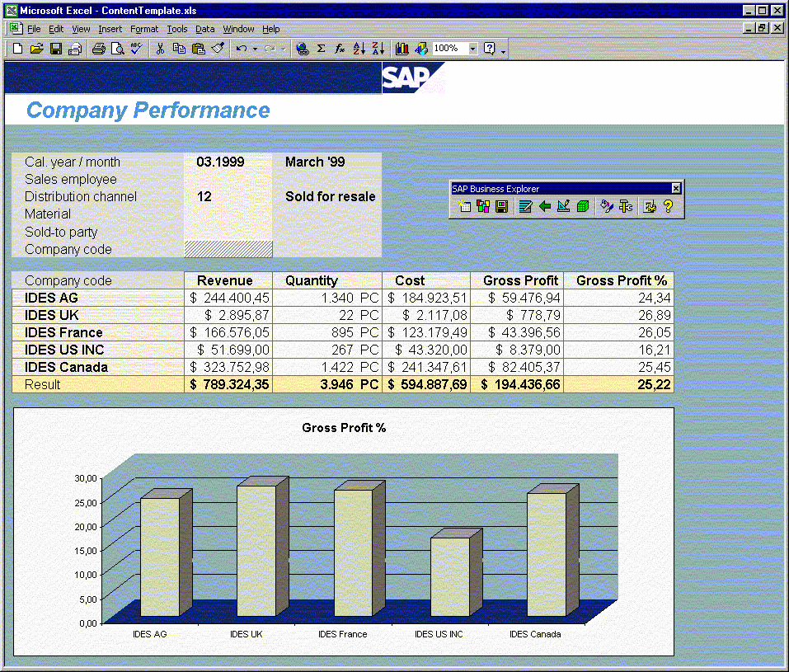The width and height of the screenshot is (789, 672).
Task: Open the Edit menu
Action: click(x=56, y=29)
